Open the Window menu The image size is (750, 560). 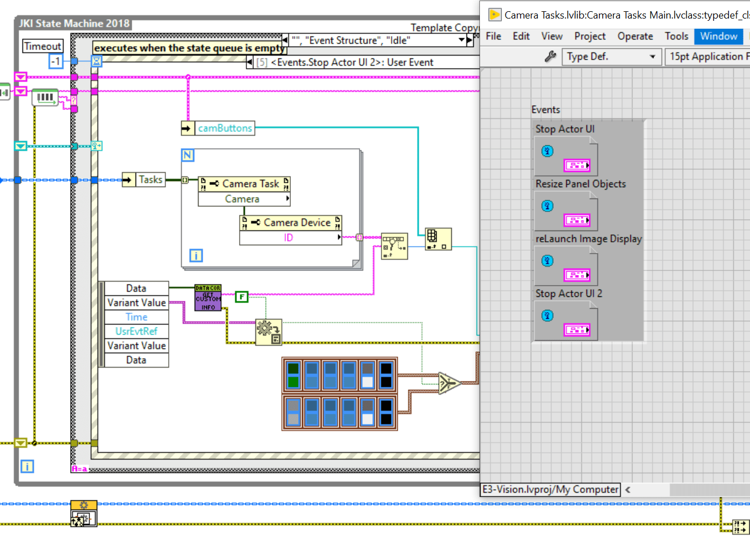click(718, 36)
